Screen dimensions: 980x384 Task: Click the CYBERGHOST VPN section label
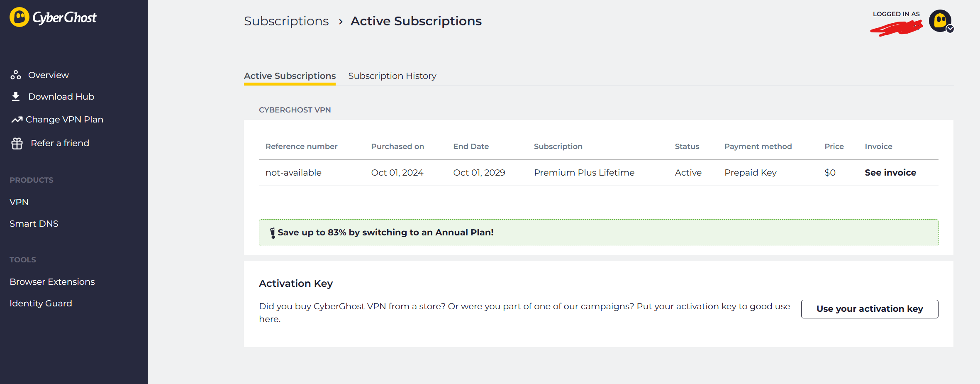click(x=295, y=110)
